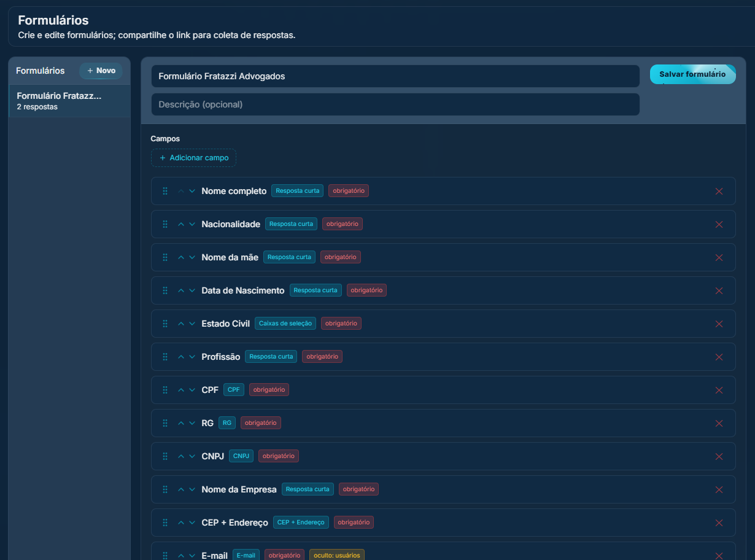Move CPF field down

(x=192, y=390)
